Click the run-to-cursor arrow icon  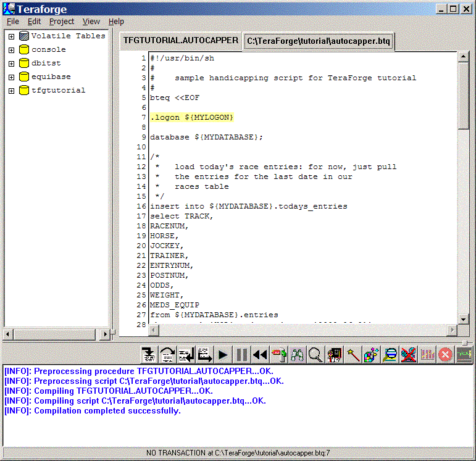pyautogui.click(x=205, y=354)
